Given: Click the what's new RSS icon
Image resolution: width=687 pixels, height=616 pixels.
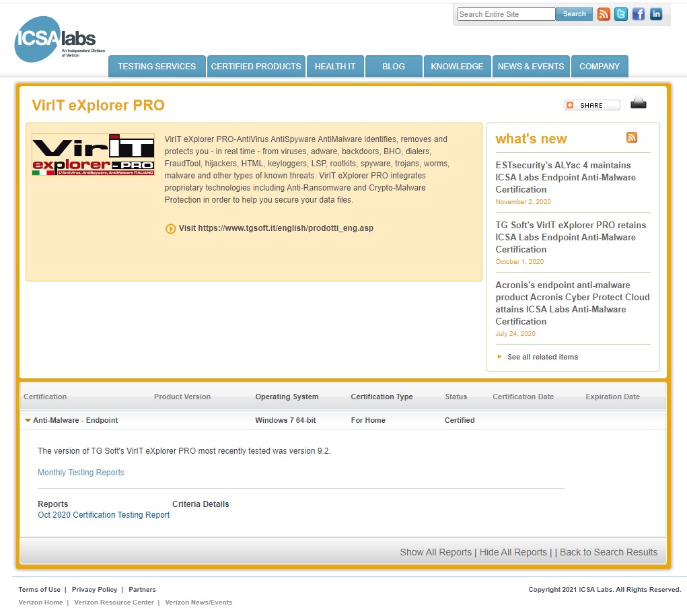Looking at the screenshot, I should pos(631,137).
